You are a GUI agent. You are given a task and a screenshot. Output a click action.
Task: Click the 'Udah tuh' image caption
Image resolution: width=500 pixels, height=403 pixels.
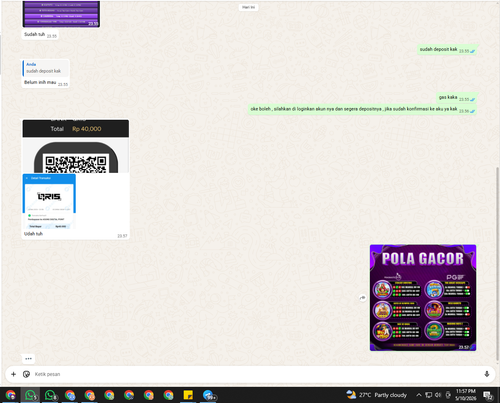[x=33, y=234]
